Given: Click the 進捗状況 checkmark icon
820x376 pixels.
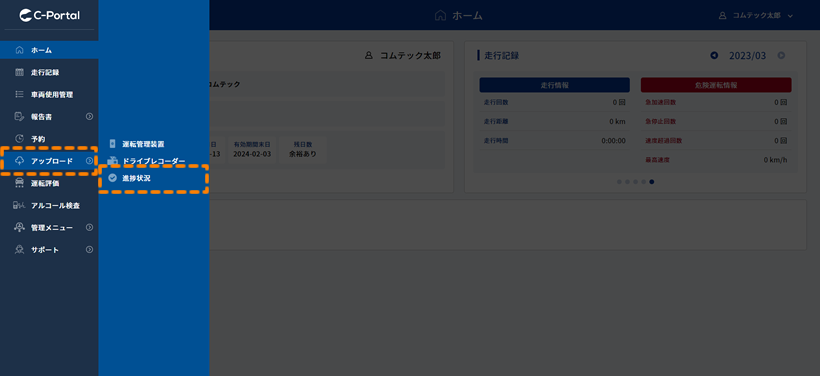Looking at the screenshot, I should [x=112, y=178].
